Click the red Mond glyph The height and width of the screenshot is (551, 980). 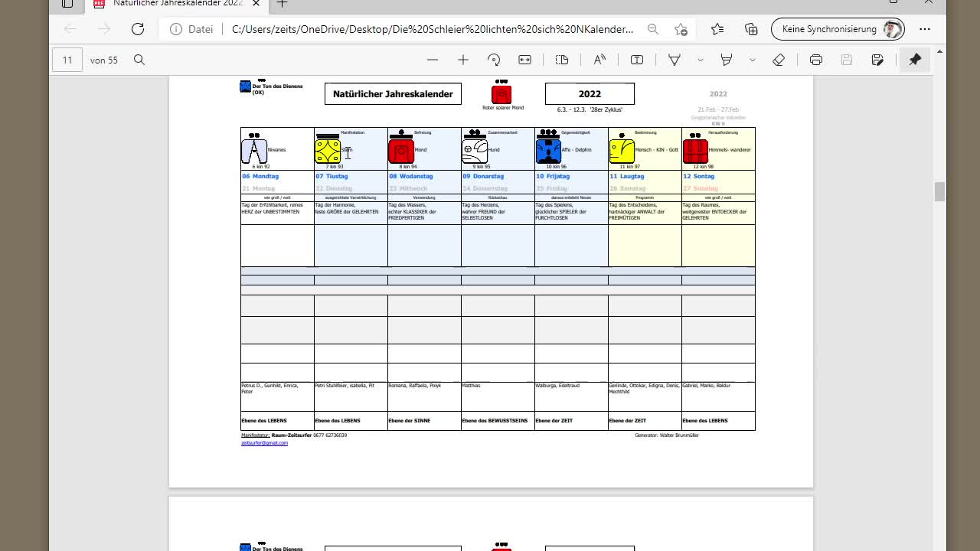[401, 151]
